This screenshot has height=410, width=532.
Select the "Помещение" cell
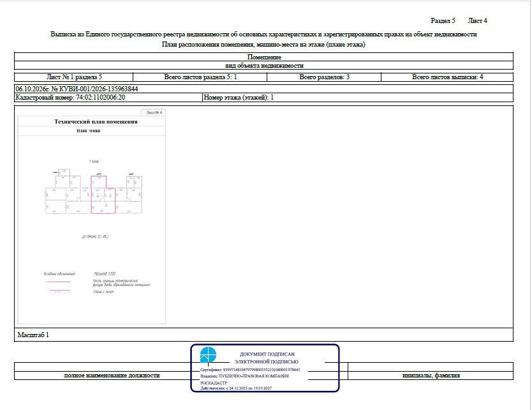point(263,57)
